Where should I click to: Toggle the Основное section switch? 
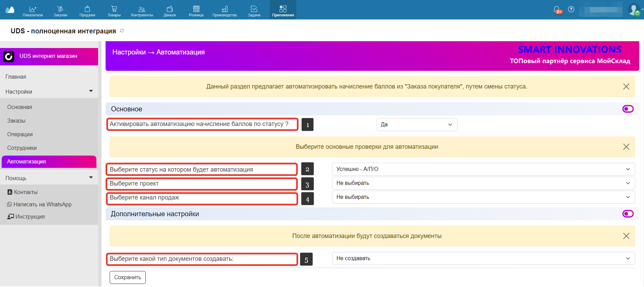point(628,109)
